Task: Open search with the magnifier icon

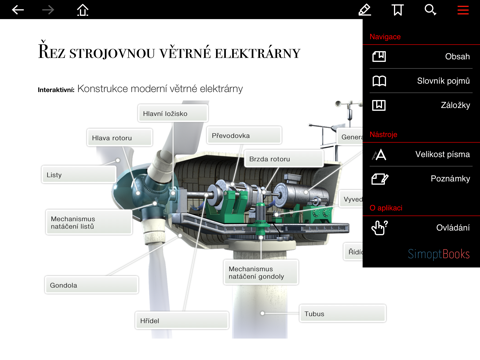Action: 430,10
